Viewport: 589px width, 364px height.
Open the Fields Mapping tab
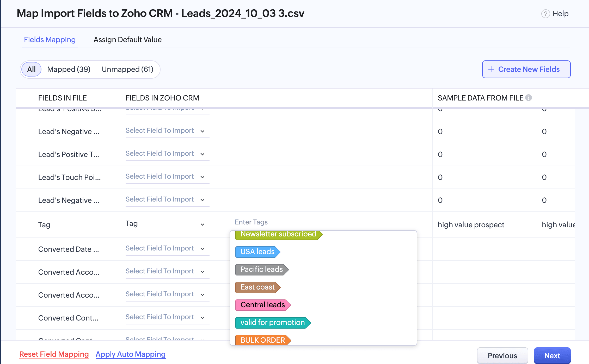click(x=50, y=40)
